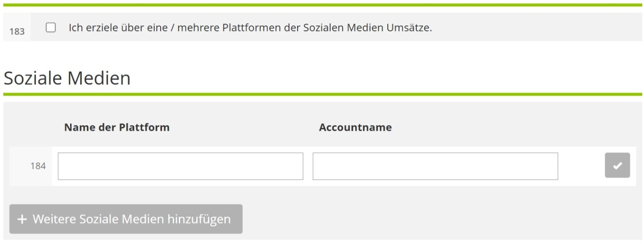The image size is (644, 244).
Task: Focus the Accountname input field
Action: [x=435, y=166]
